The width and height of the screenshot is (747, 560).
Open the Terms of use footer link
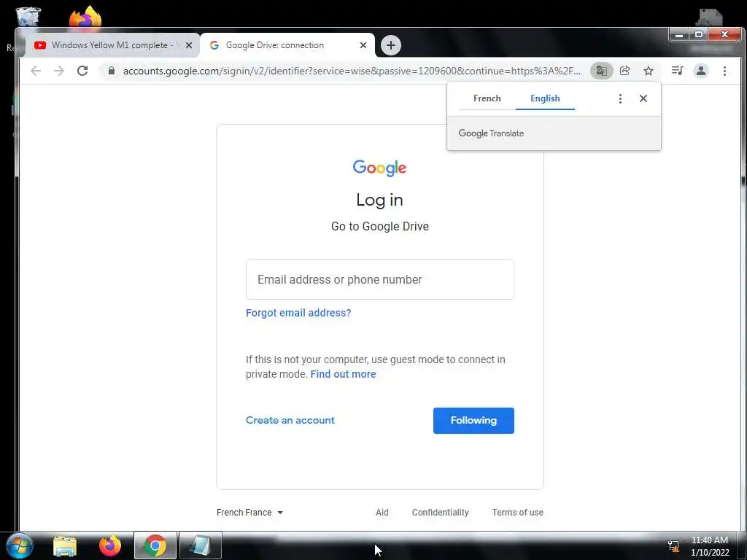click(517, 513)
